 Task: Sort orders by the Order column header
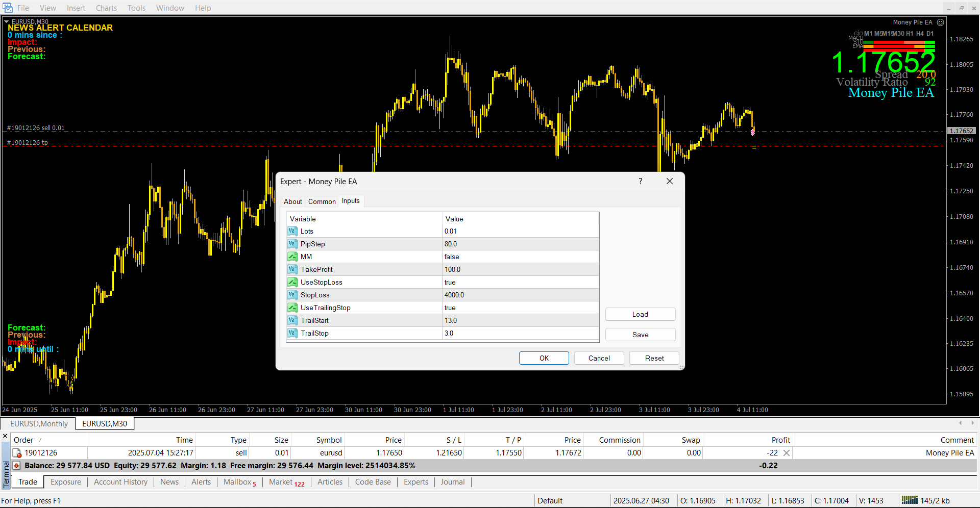(x=23, y=440)
